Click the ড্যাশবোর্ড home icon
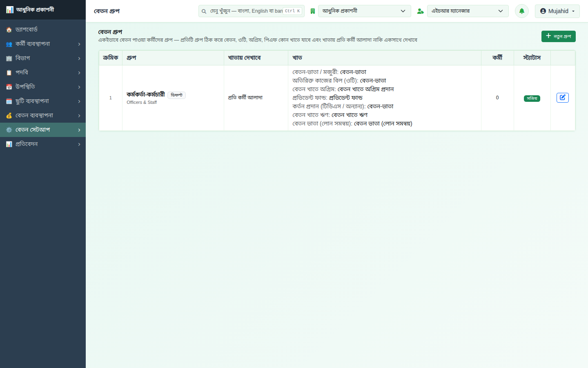The height and width of the screenshot is (368, 588). pos(9,30)
